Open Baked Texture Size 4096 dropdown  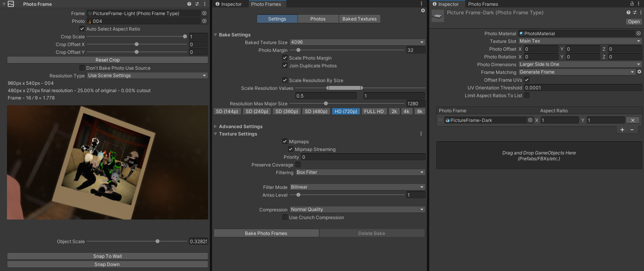tap(358, 42)
